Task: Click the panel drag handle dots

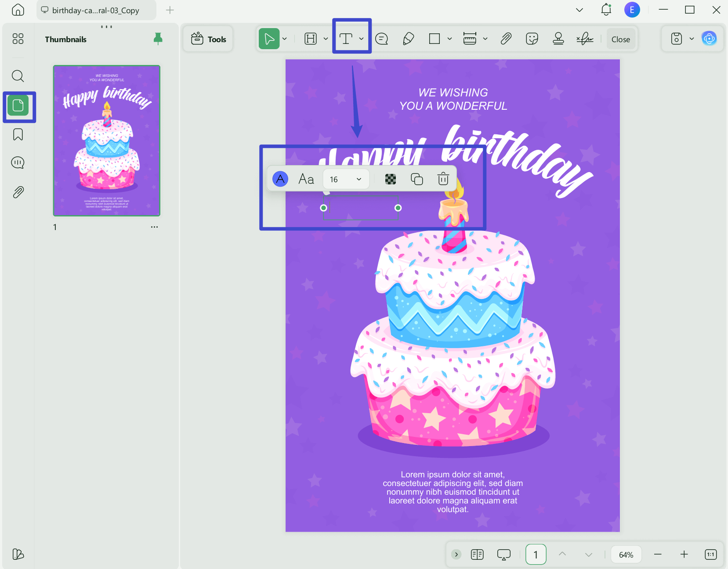Action: (x=107, y=27)
